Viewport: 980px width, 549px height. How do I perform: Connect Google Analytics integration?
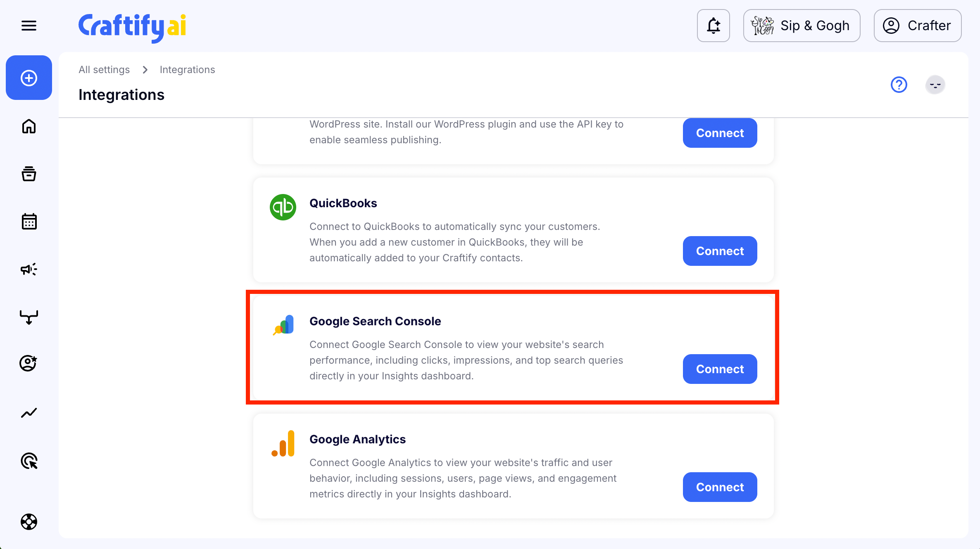click(x=720, y=487)
